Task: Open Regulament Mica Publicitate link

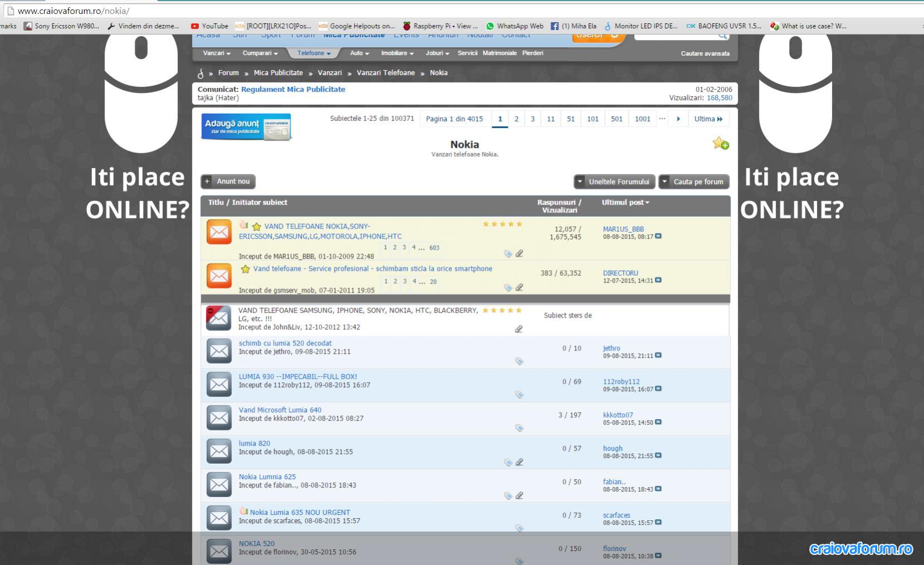Action: click(293, 89)
